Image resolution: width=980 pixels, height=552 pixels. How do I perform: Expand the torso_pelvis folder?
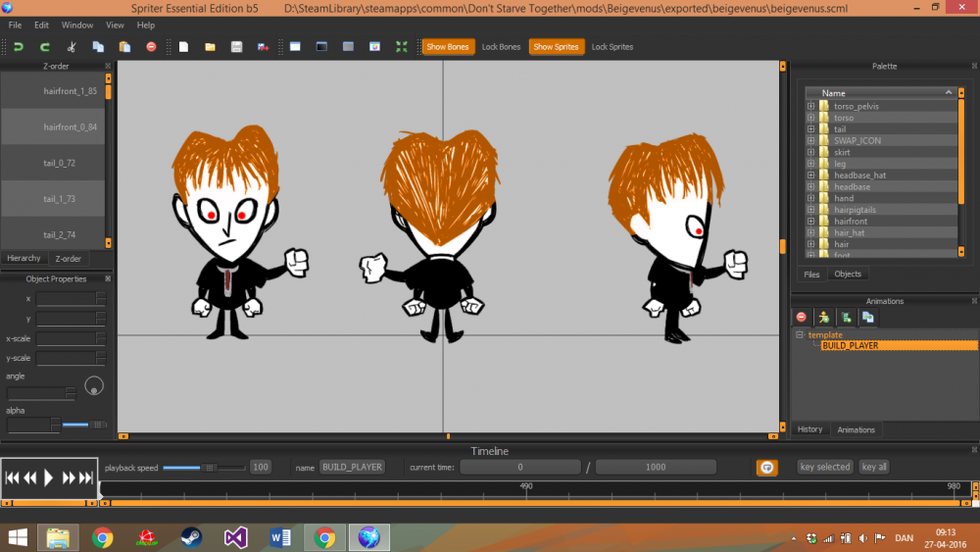(x=810, y=106)
